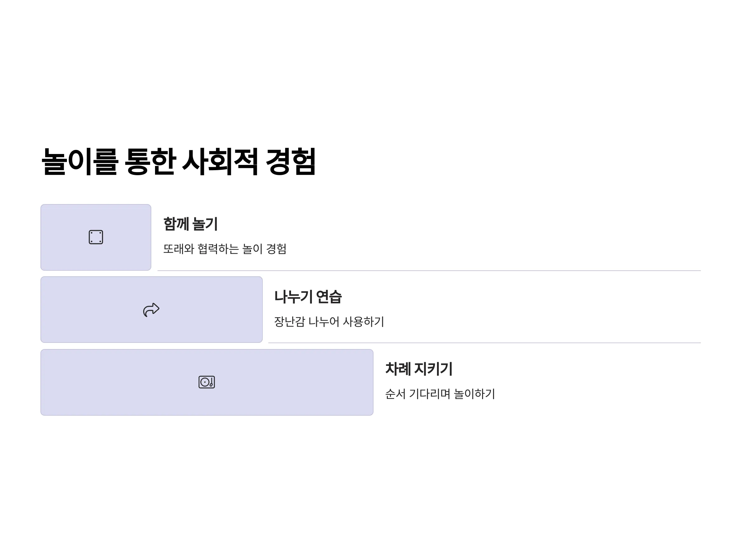This screenshot has width=747, height=560.
Task: Click the word 놀이를 in the title
Action: click(80, 162)
